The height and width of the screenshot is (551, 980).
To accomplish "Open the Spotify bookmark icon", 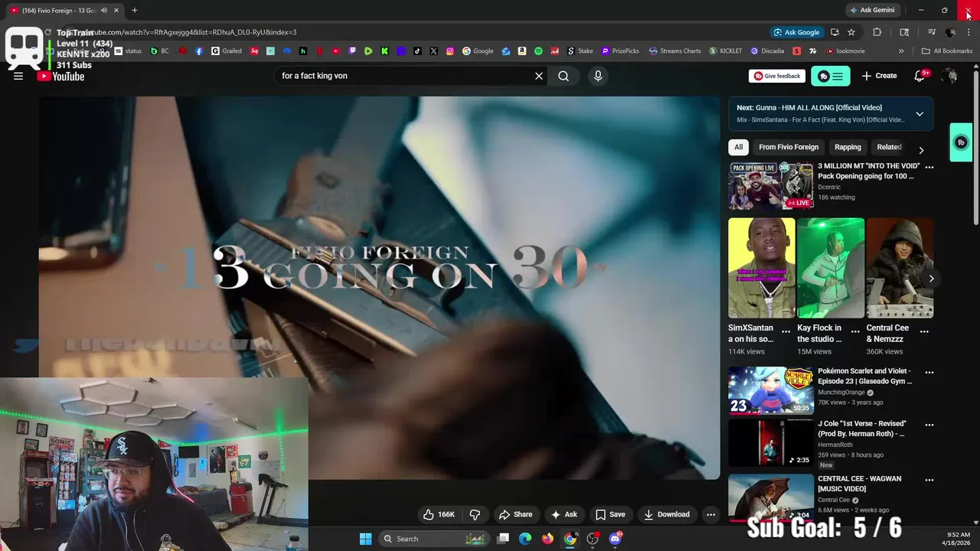I will click(x=538, y=51).
